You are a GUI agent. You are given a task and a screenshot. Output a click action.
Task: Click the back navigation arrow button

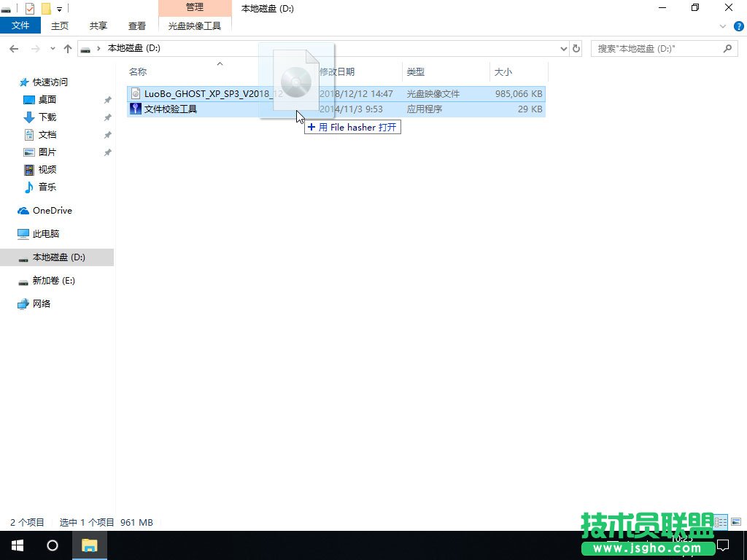[x=13, y=48]
